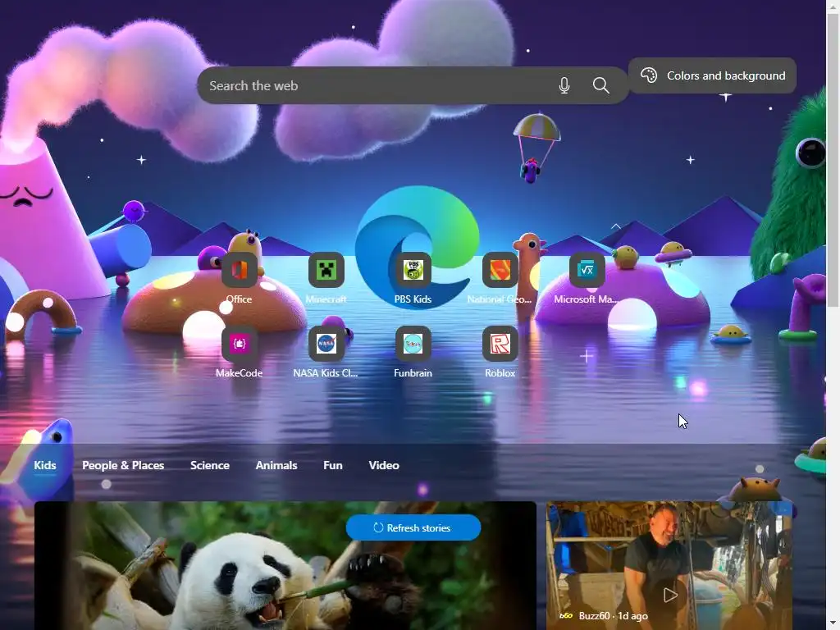Open the Buzz60 video story card
The width and height of the screenshot is (840, 630).
pos(669,566)
